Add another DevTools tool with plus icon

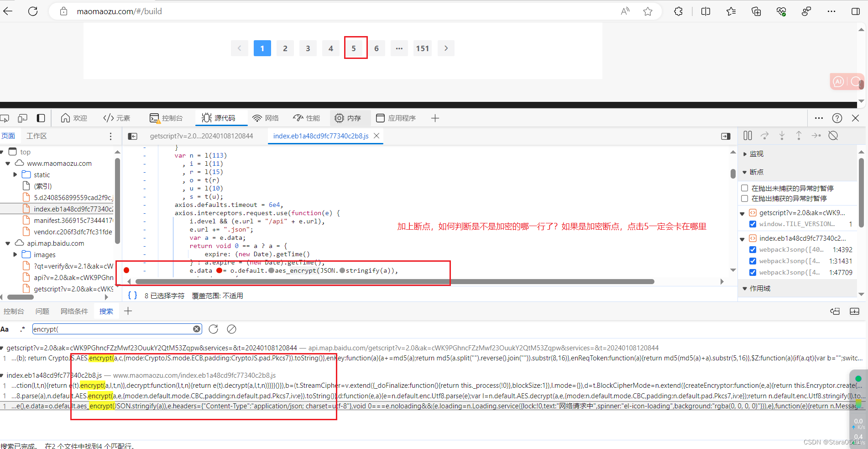tap(435, 118)
